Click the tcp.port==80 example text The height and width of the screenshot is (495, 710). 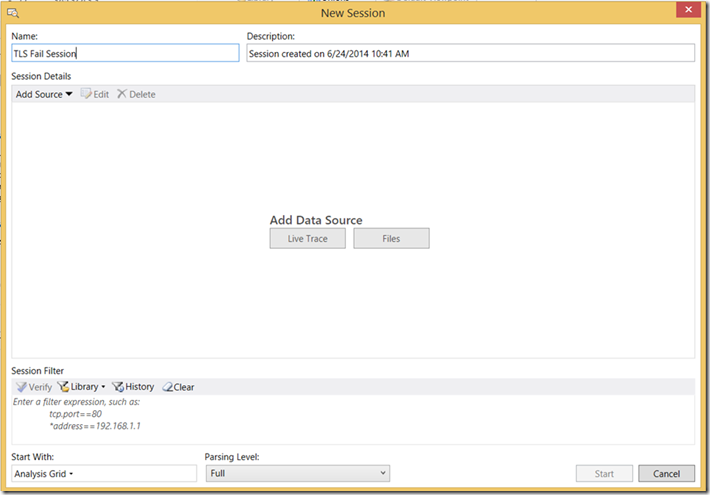pos(76,413)
